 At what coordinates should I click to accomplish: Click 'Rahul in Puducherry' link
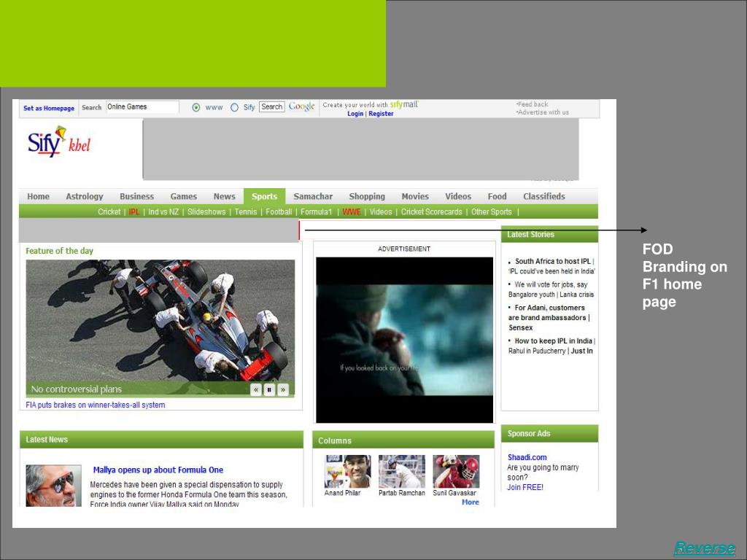(x=537, y=351)
